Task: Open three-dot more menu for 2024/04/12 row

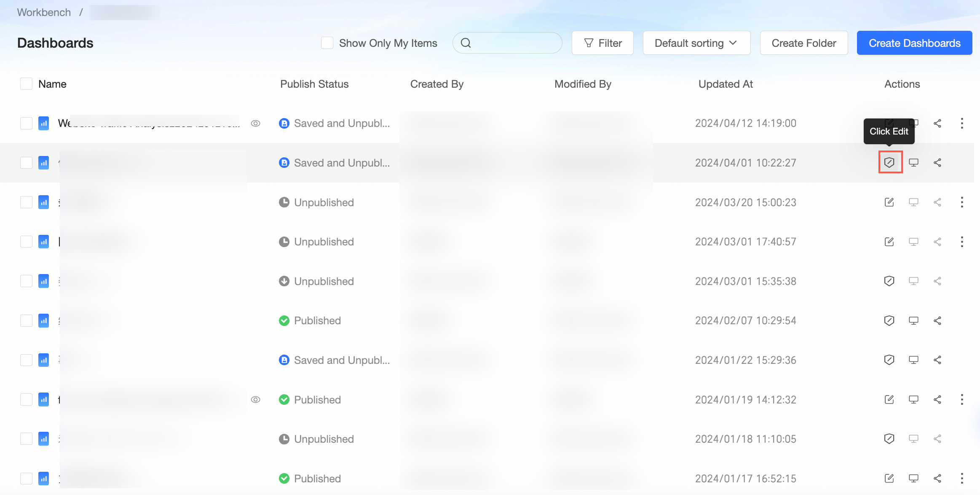Action: coord(962,123)
